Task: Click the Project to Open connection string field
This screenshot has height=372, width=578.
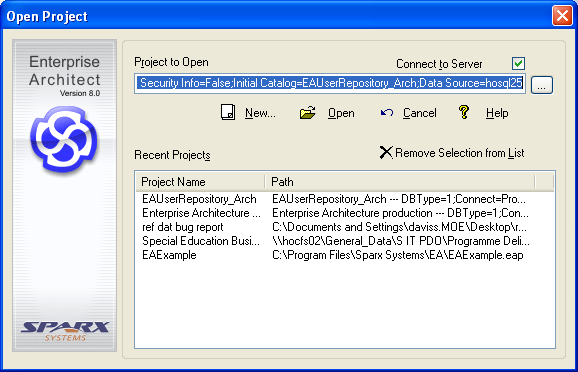Action: (x=330, y=83)
